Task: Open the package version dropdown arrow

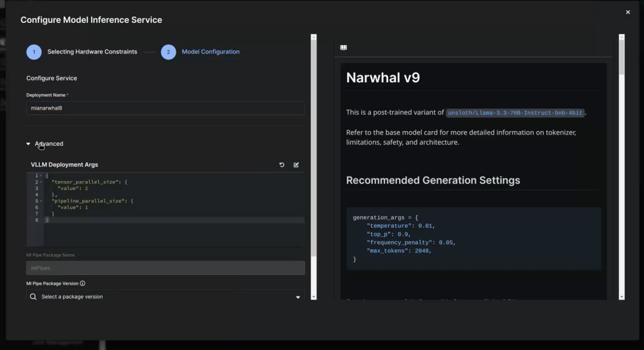Action: click(298, 297)
